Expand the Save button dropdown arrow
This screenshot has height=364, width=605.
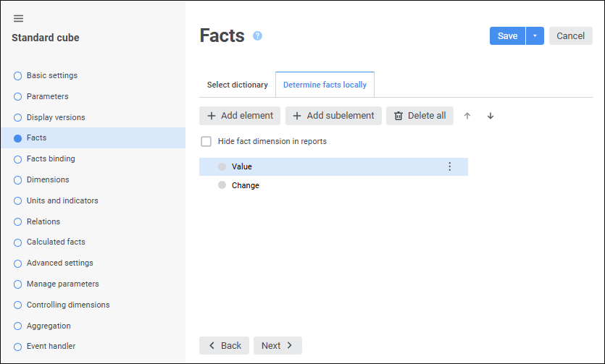tap(535, 36)
